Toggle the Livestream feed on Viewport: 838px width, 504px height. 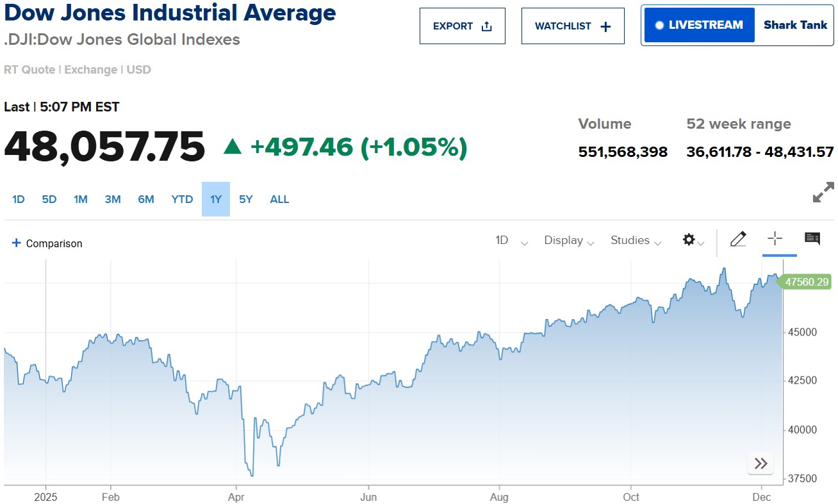pyautogui.click(x=698, y=26)
